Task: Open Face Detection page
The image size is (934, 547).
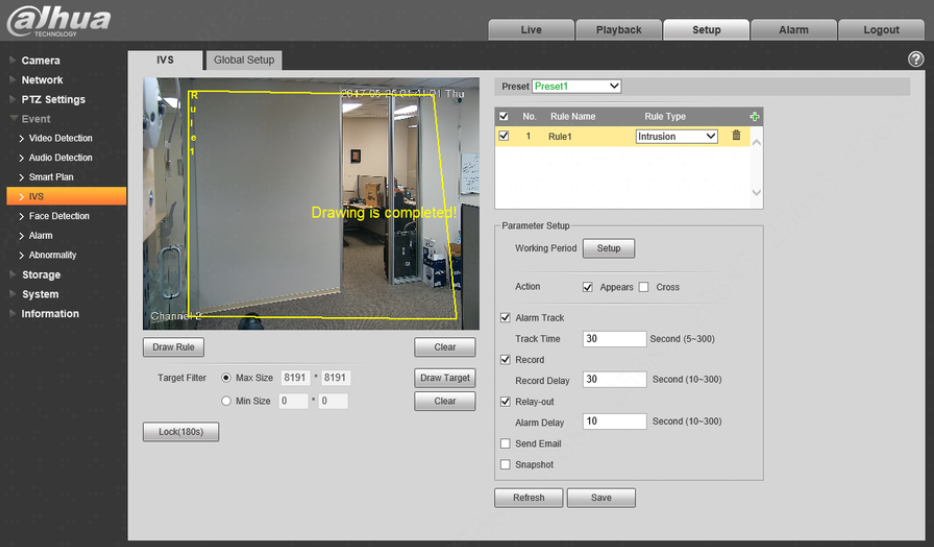Action: point(58,216)
